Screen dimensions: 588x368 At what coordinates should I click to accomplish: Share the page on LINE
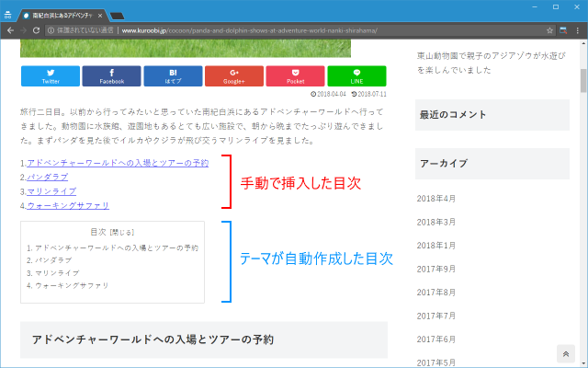(356, 75)
